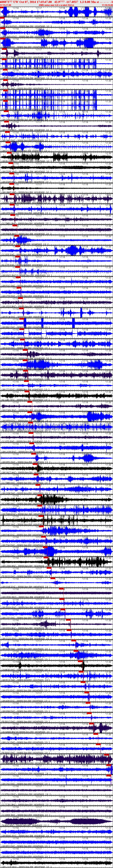
Task: Select the UW.LEBA HHZ trace label
Action: [x=26, y=566]
